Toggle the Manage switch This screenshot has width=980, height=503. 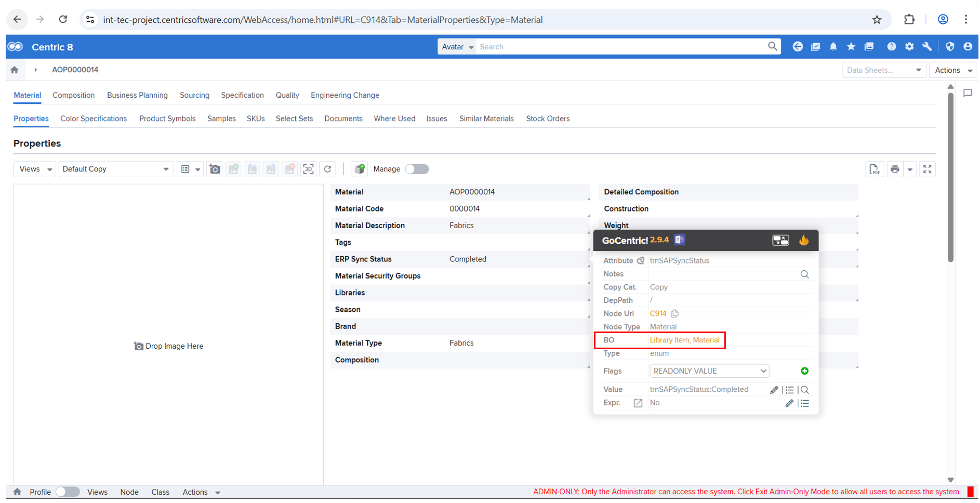pyautogui.click(x=417, y=169)
